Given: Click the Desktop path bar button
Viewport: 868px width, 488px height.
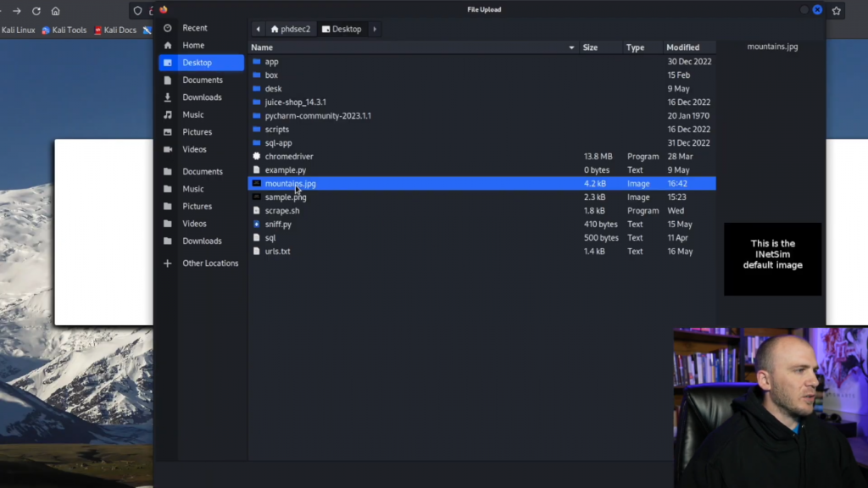Looking at the screenshot, I should pyautogui.click(x=342, y=29).
